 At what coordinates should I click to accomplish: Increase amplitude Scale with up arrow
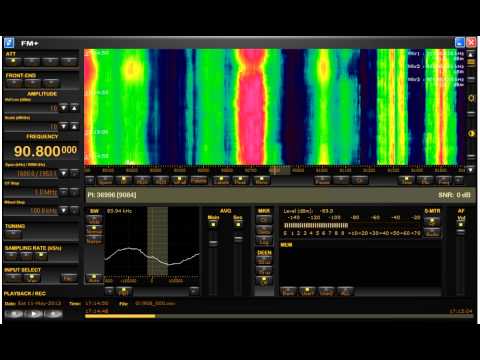(x=74, y=126)
